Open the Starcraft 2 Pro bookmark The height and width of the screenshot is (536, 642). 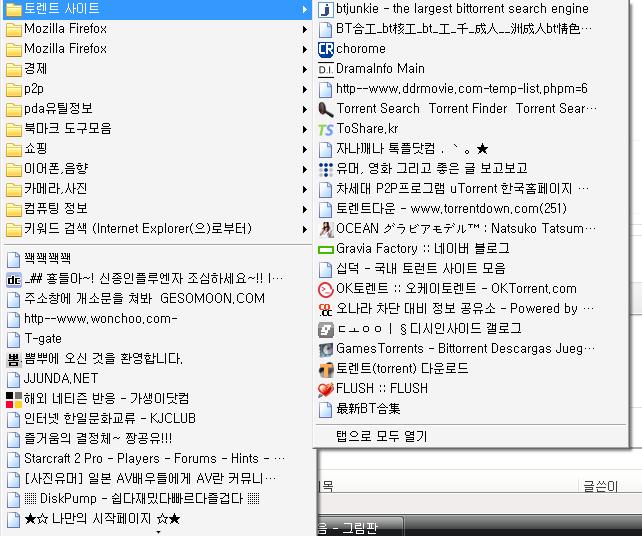click(x=157, y=459)
